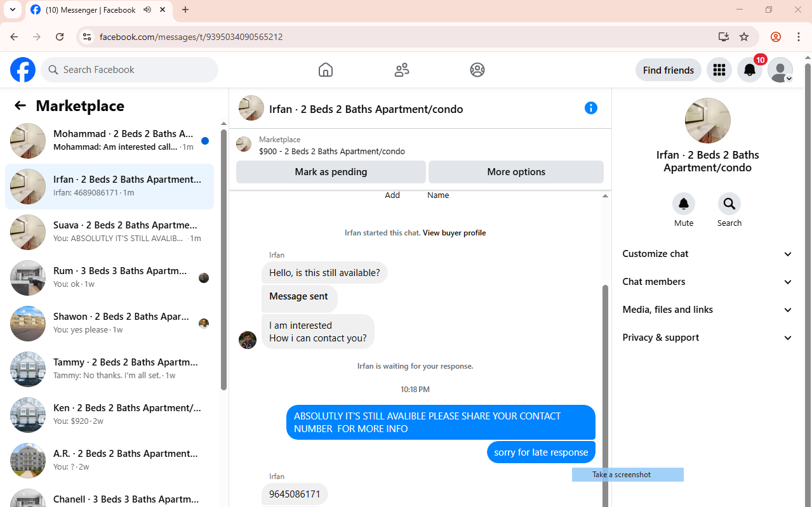Click Irfan's large profile picture in right panel
Screen dimensions: 812x507
click(x=708, y=121)
